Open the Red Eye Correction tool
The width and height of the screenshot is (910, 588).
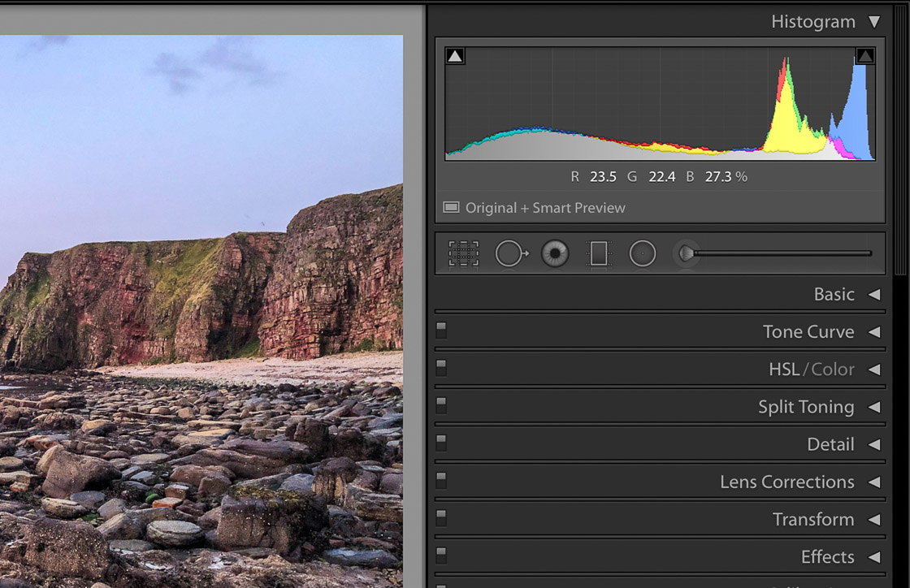click(x=554, y=253)
